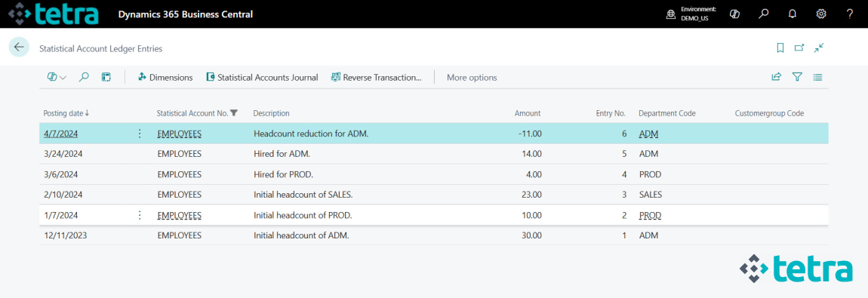The width and height of the screenshot is (868, 298).
Task: Expand the Copilot toolbar dropdown
Action: (x=57, y=78)
